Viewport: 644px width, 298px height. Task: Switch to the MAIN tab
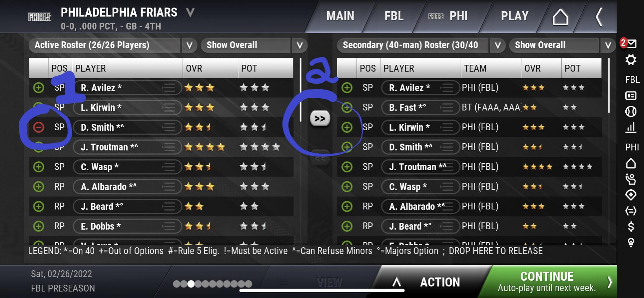[340, 16]
